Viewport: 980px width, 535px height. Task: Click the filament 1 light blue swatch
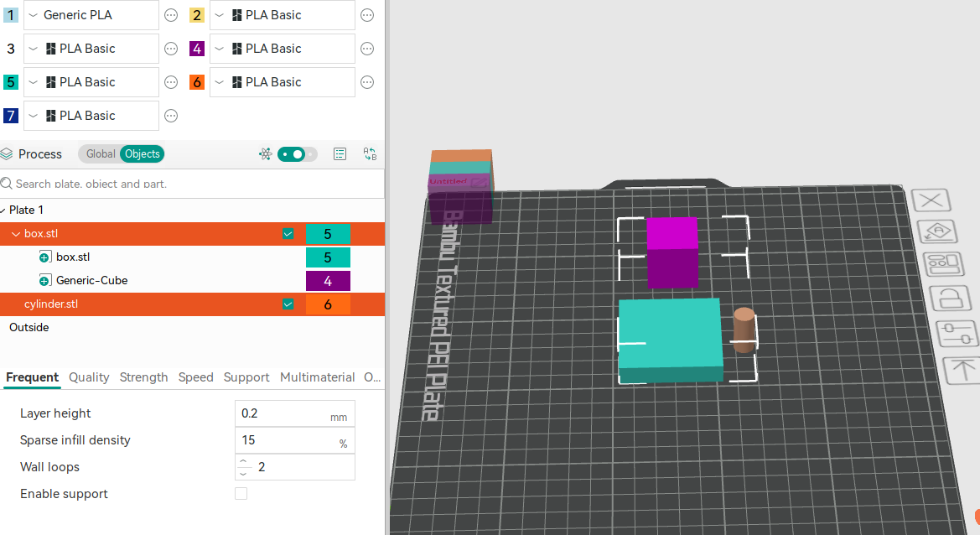point(11,15)
